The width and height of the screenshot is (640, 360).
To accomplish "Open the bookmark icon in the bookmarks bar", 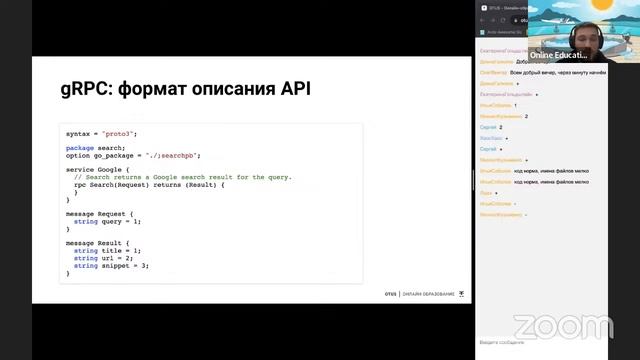I will point(482,32).
